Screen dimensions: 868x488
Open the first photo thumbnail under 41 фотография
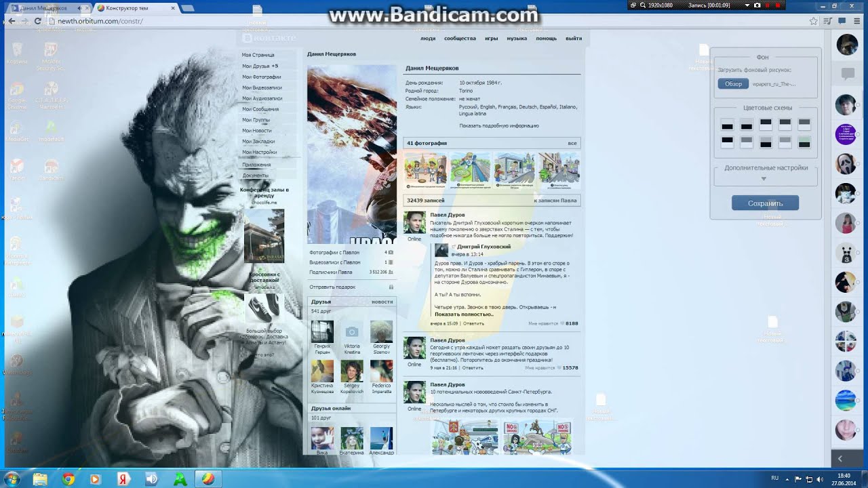click(x=426, y=169)
